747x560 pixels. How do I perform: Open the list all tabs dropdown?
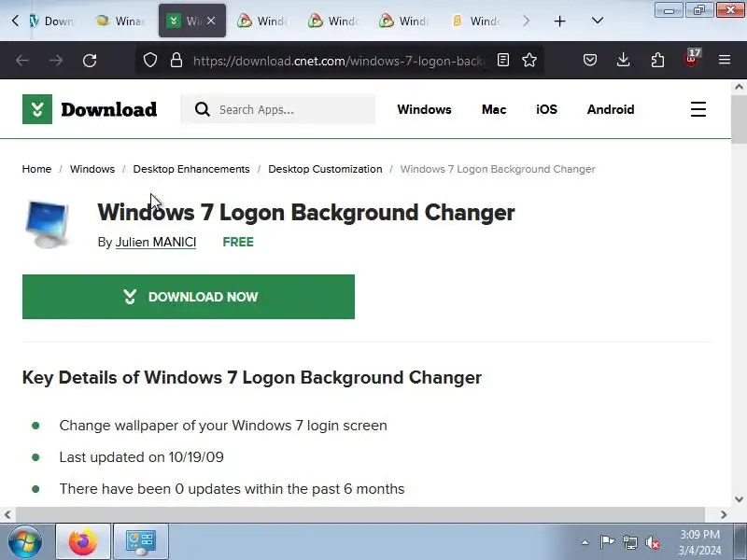point(598,21)
